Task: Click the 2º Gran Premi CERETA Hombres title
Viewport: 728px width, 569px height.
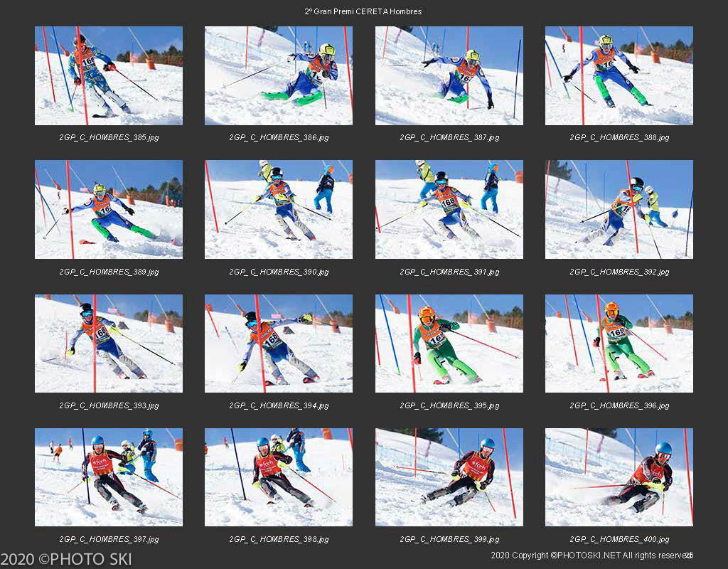Action: 363,11
